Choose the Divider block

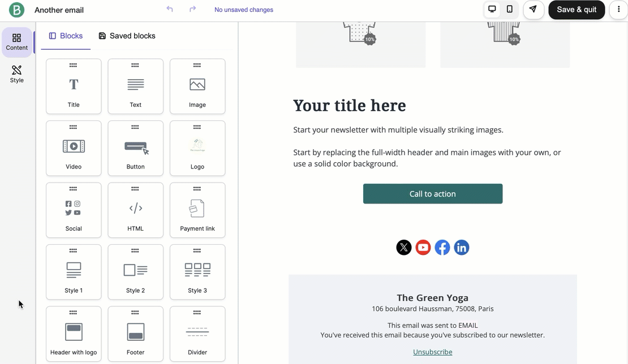click(x=197, y=334)
